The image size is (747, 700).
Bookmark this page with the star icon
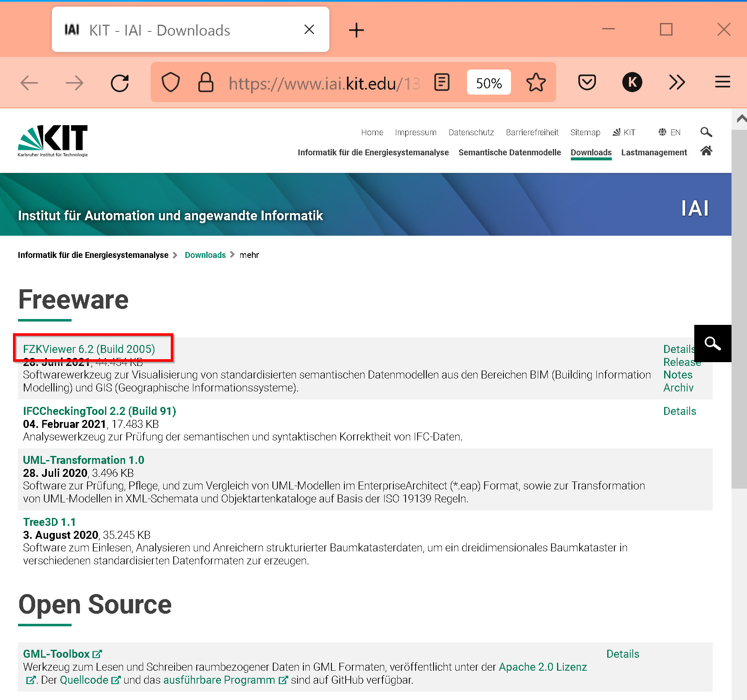click(536, 82)
